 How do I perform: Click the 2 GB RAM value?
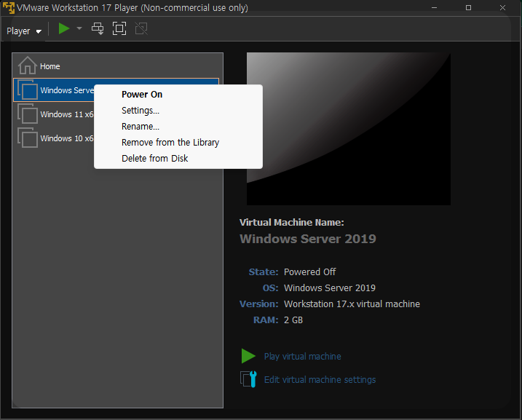[x=293, y=320]
